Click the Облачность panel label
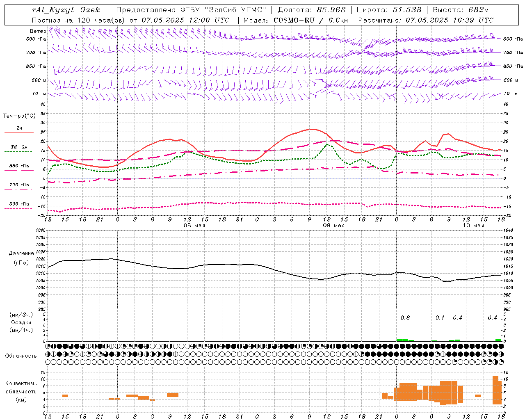This screenshot has width=525, height=420. coord(21,356)
